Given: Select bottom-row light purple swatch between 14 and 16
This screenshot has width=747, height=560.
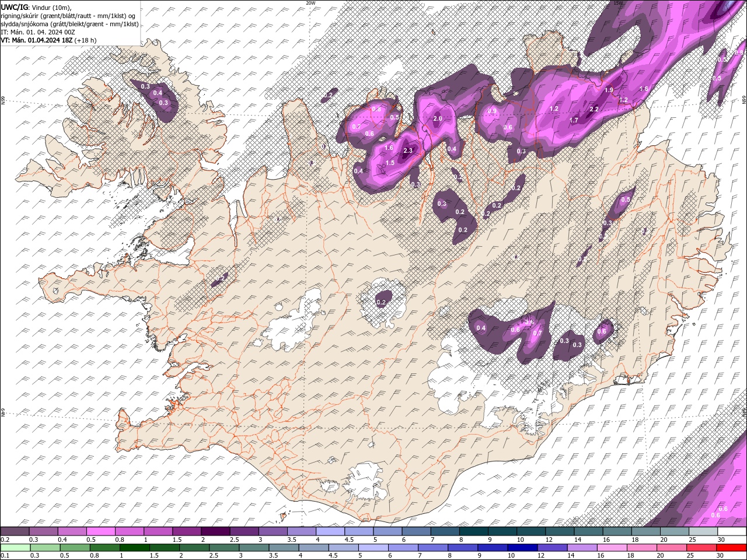Looking at the screenshot, I should pos(582,548).
